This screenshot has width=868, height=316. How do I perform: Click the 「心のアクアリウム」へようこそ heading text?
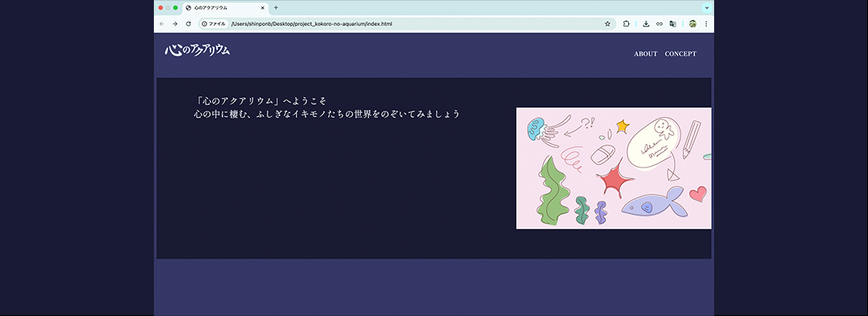click(x=260, y=101)
